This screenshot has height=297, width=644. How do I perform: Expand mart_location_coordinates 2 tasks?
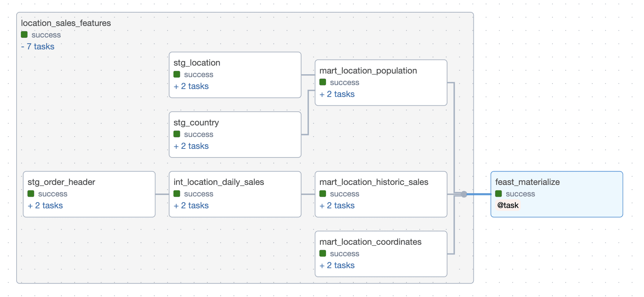click(x=337, y=265)
